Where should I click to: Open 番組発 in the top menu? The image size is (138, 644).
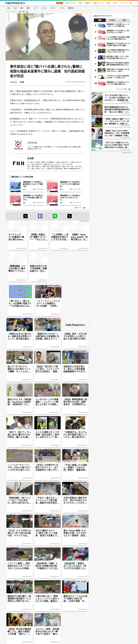coord(88,3)
